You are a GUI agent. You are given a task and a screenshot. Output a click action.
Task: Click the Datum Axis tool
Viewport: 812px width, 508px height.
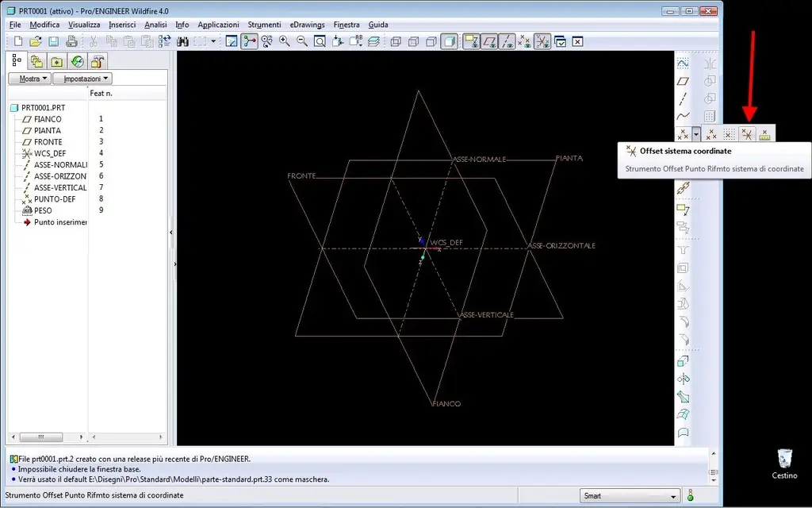click(x=683, y=98)
